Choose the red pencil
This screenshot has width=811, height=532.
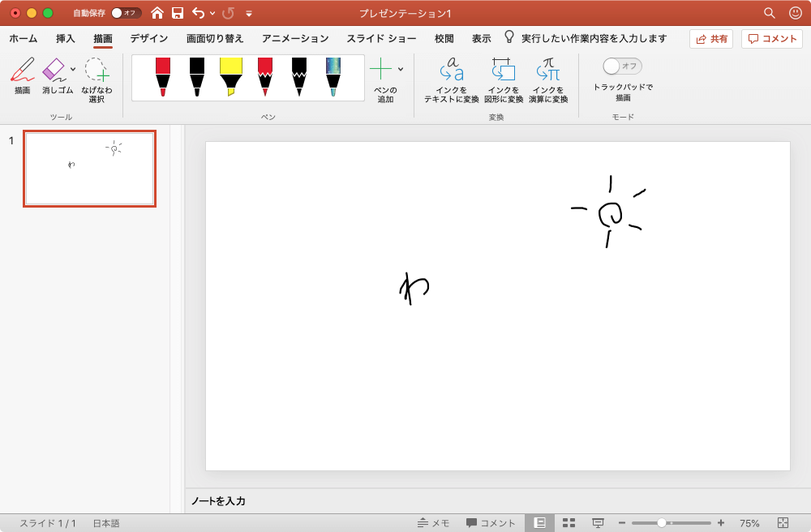tap(265, 77)
